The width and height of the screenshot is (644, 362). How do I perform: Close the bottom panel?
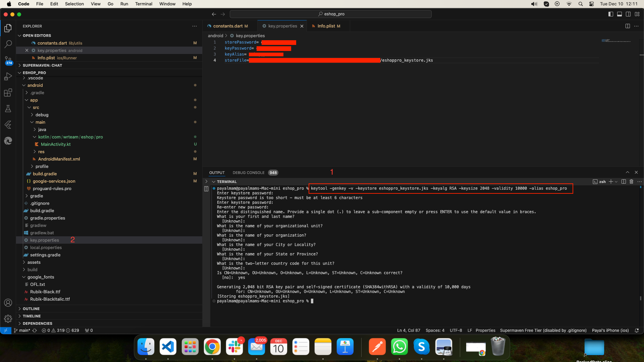(636, 172)
